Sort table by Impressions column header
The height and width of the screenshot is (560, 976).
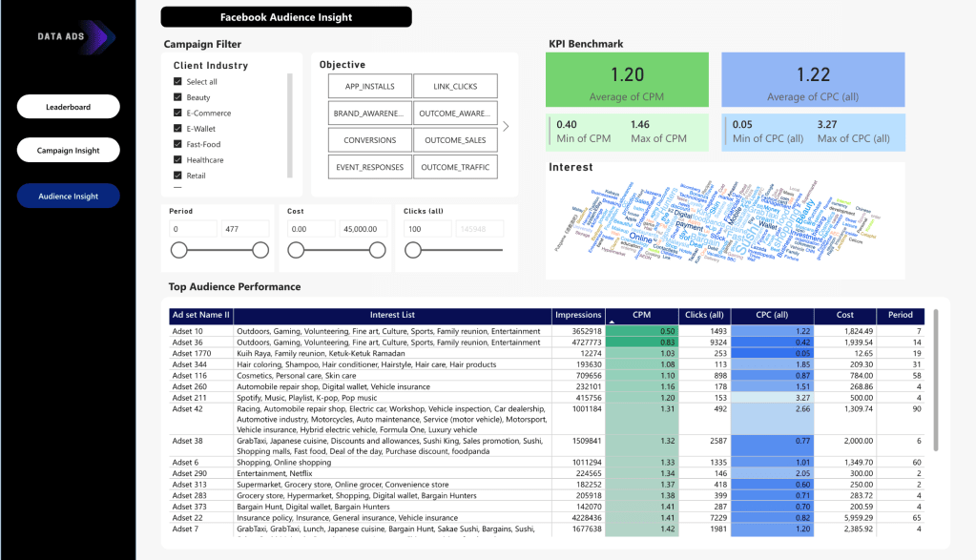point(578,315)
